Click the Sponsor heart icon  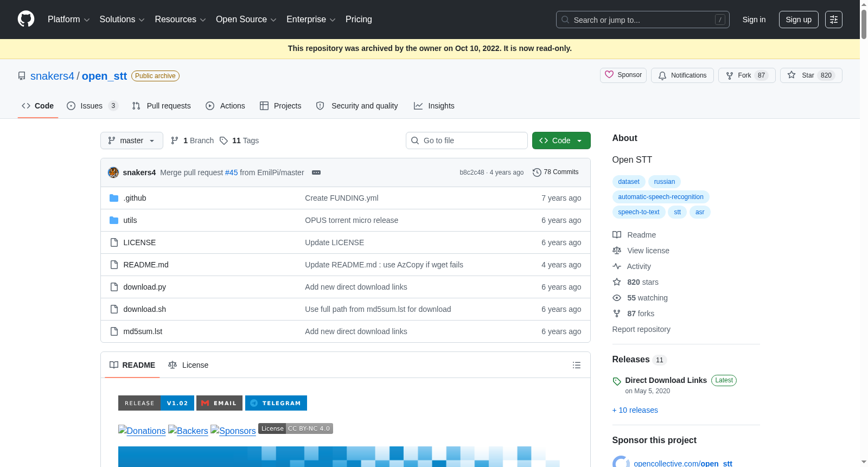609,75
